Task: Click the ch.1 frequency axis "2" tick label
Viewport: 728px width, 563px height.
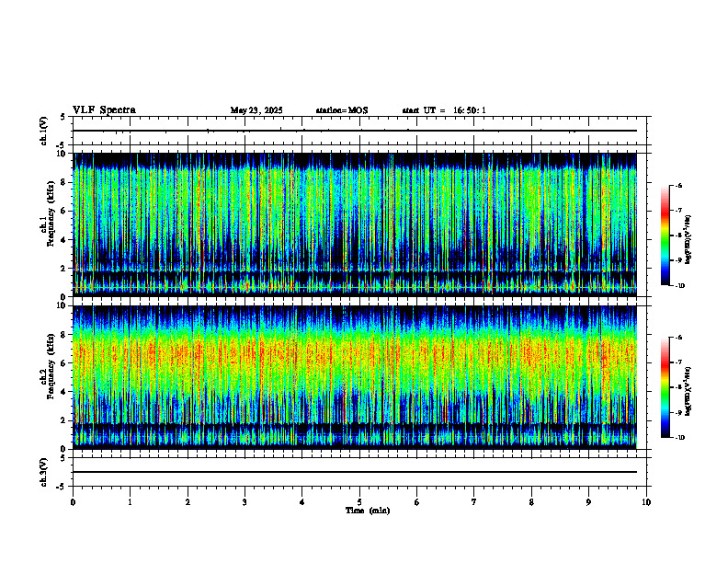Action: 65,268
